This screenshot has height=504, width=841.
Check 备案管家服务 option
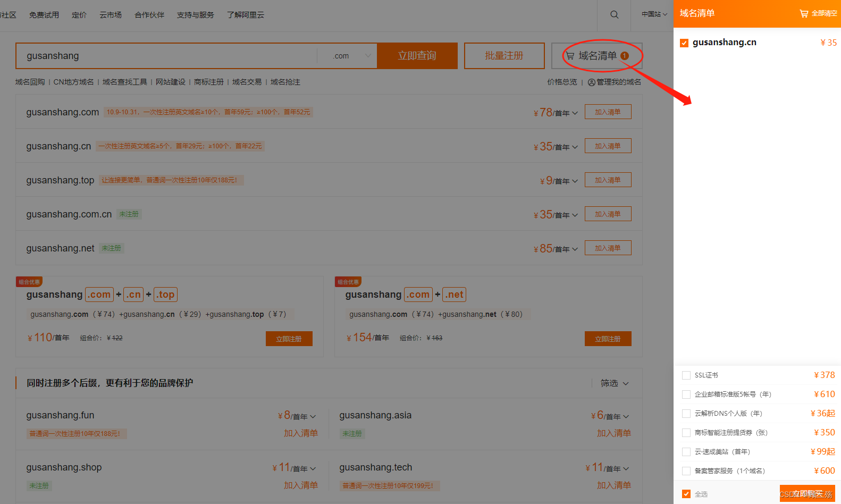(x=686, y=471)
